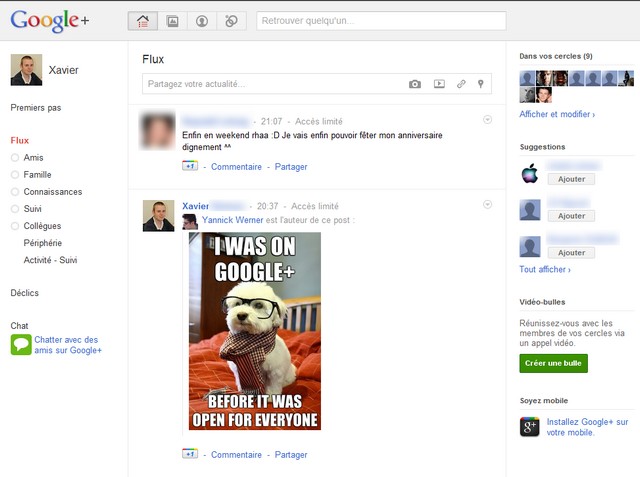Add a photo with the camera icon
Image resolution: width=640 pixels, height=477 pixels.
pyautogui.click(x=415, y=84)
